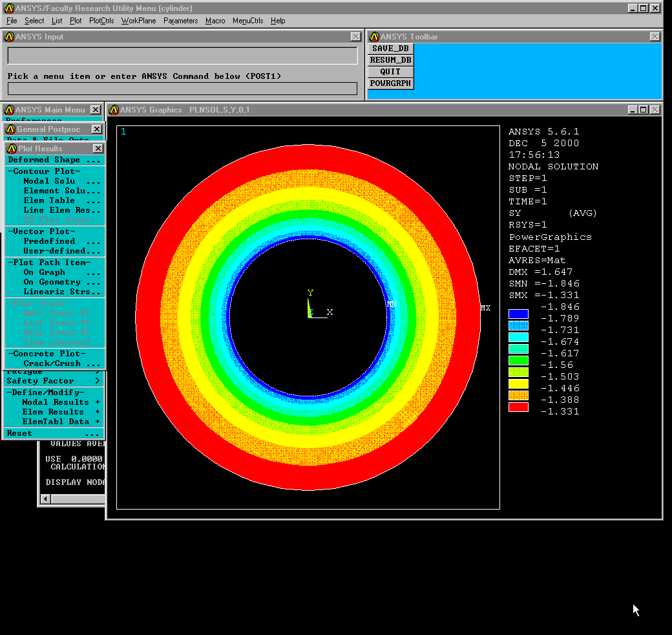The width and height of the screenshot is (672, 635).
Task: Close the ANSYS Main Menu window
Action: 96,110
